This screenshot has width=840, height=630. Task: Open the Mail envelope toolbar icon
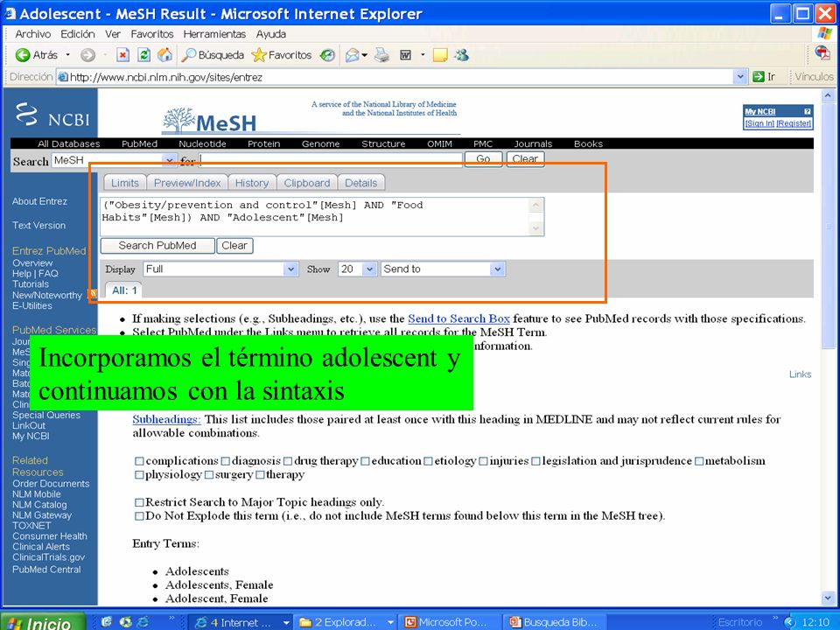click(352, 55)
